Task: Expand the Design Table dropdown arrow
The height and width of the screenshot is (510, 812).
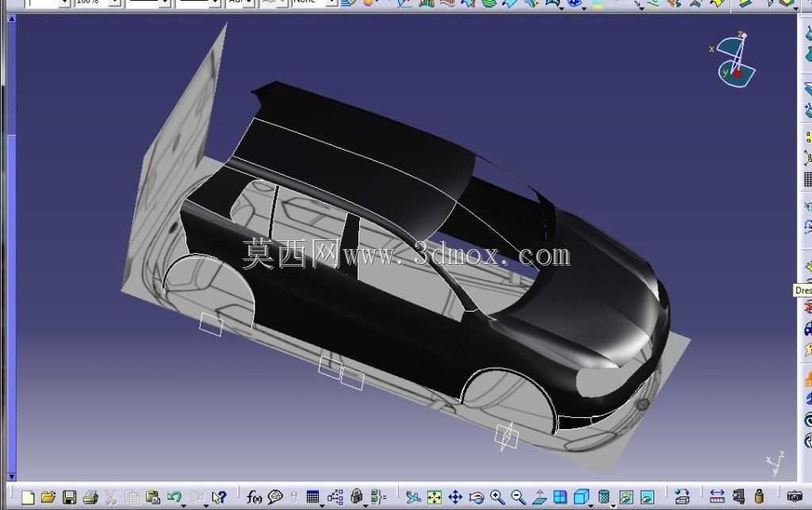Action: point(322,504)
